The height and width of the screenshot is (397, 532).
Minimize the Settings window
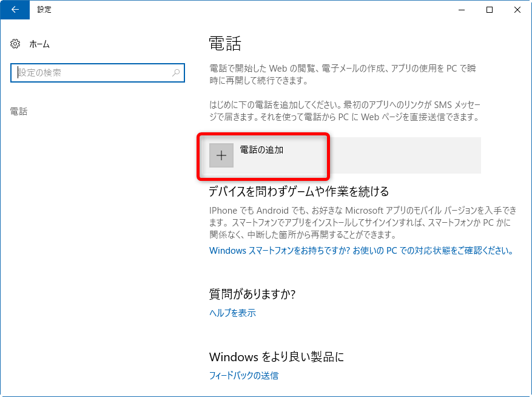coord(462,10)
